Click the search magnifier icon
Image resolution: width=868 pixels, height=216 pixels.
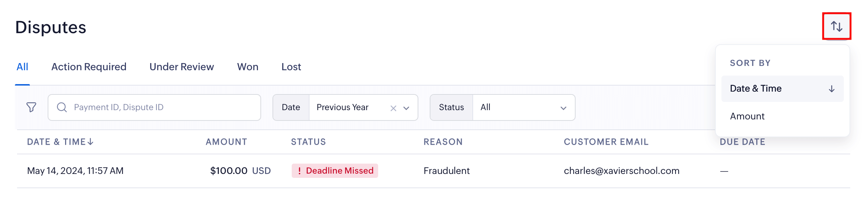click(x=62, y=107)
